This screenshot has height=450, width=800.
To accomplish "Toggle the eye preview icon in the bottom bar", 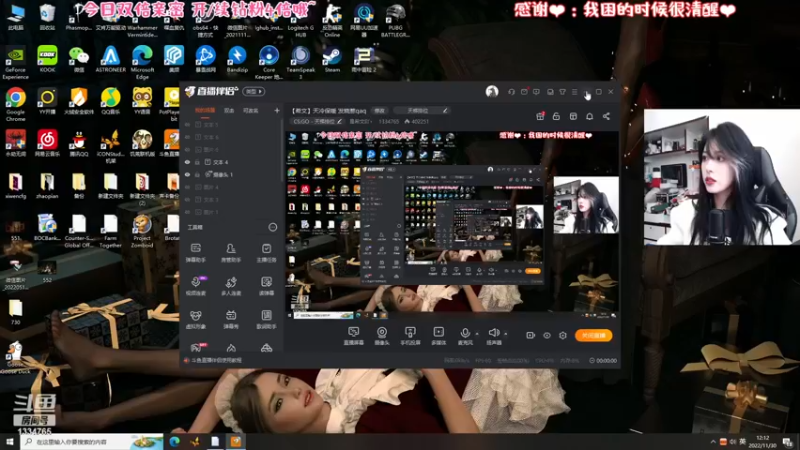I will [546, 335].
